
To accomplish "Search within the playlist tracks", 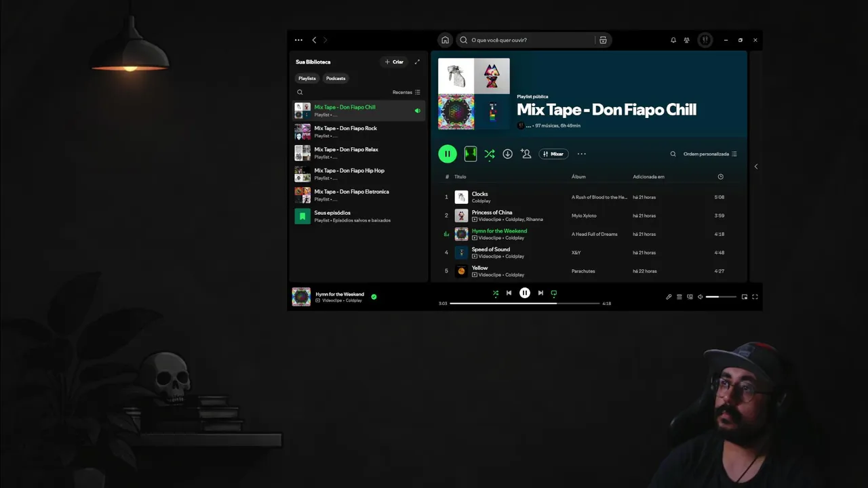I will pyautogui.click(x=673, y=154).
